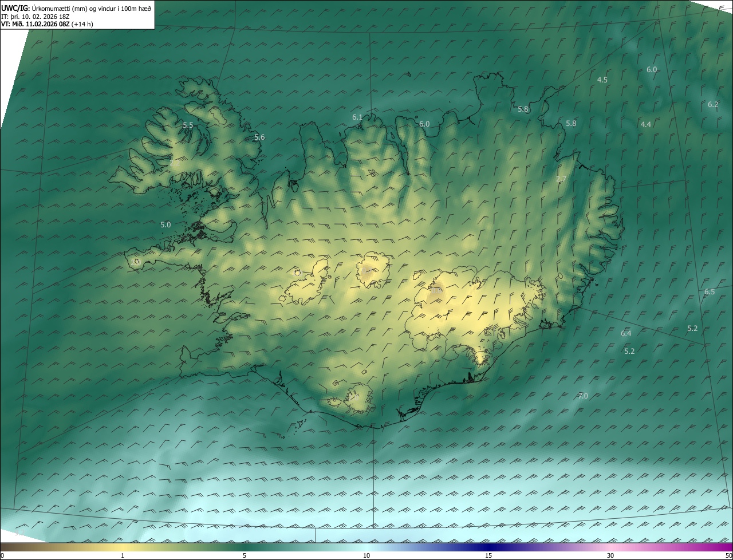Click the 6.5 value label off east coast
733x560 pixels.
pos(710,291)
